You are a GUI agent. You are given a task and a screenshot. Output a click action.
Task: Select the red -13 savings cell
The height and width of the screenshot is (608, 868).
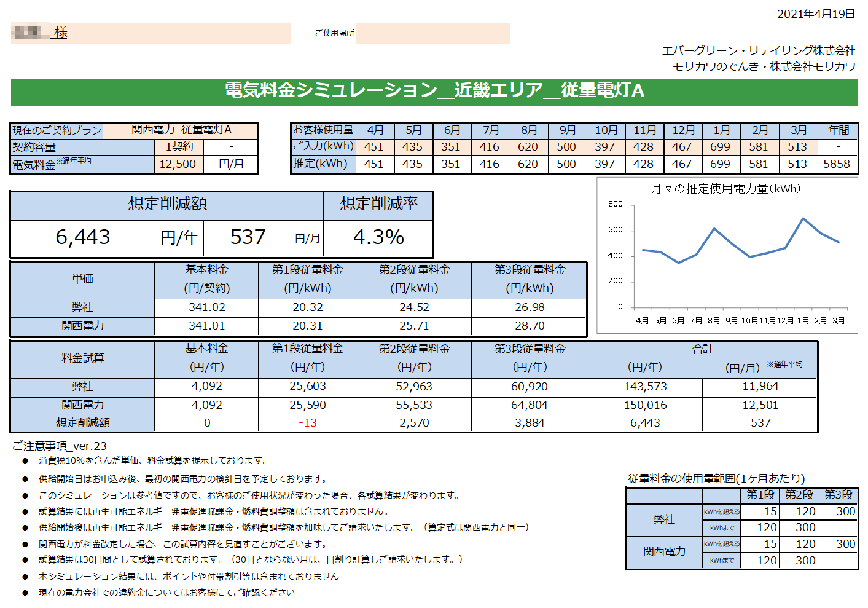pos(308,423)
